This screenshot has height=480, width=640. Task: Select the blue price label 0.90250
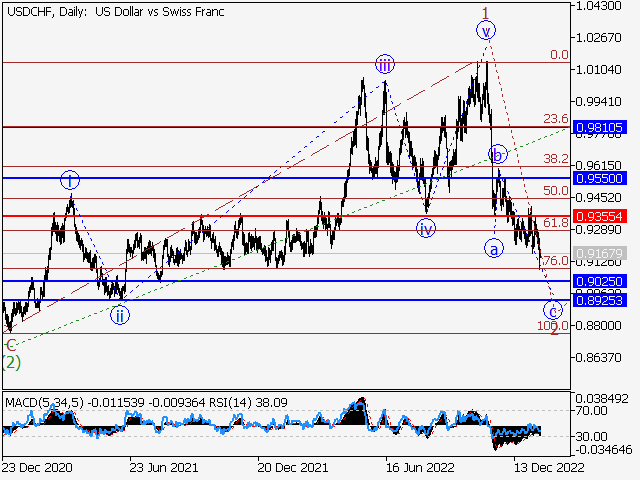[599, 281]
